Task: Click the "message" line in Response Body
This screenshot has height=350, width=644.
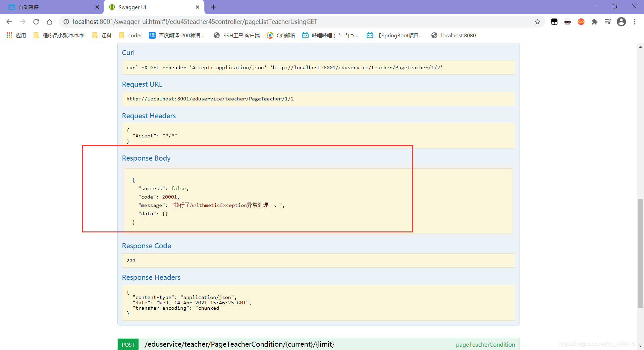Action: pyautogui.click(x=211, y=205)
